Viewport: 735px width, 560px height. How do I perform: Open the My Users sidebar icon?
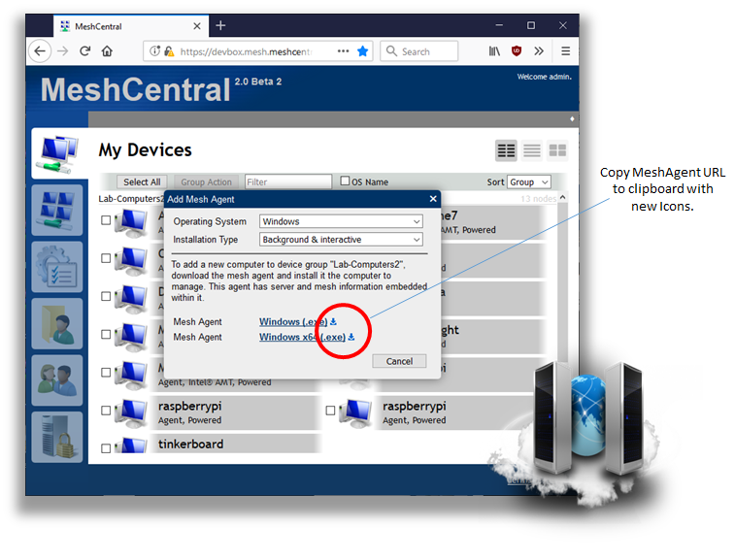tap(57, 380)
